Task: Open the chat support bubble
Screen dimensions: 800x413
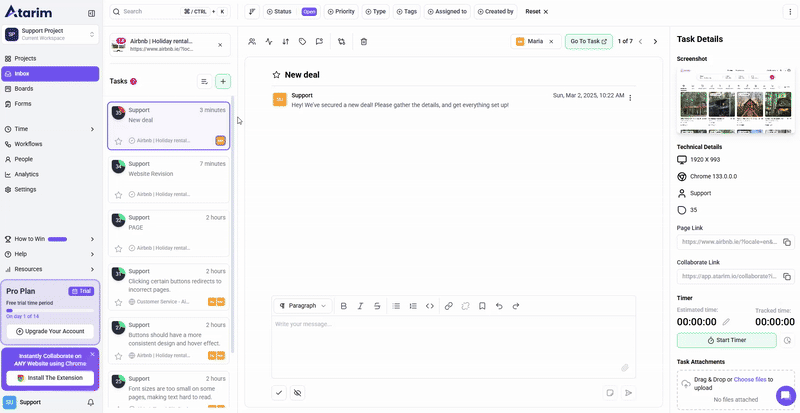Action: tap(786, 395)
